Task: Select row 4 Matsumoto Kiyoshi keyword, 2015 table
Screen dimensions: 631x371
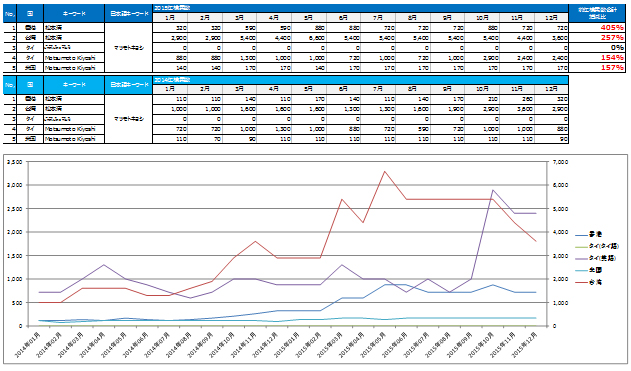Action: click(x=74, y=58)
